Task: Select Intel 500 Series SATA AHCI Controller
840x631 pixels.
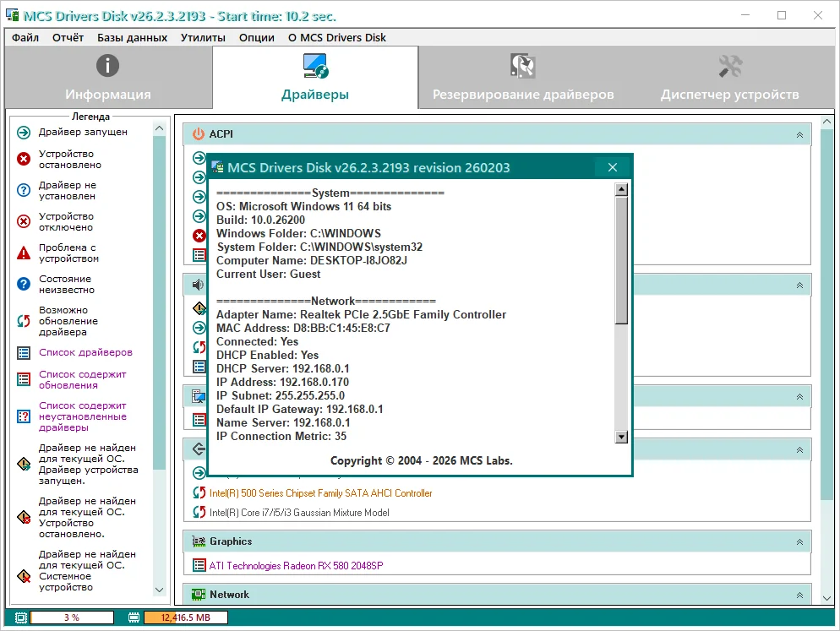Action: coord(320,493)
